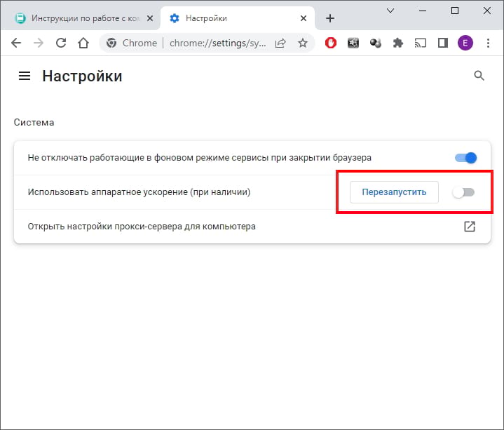This screenshot has width=504, height=430.
Task: Open Chrome's three-dot menu
Action: pyautogui.click(x=488, y=43)
